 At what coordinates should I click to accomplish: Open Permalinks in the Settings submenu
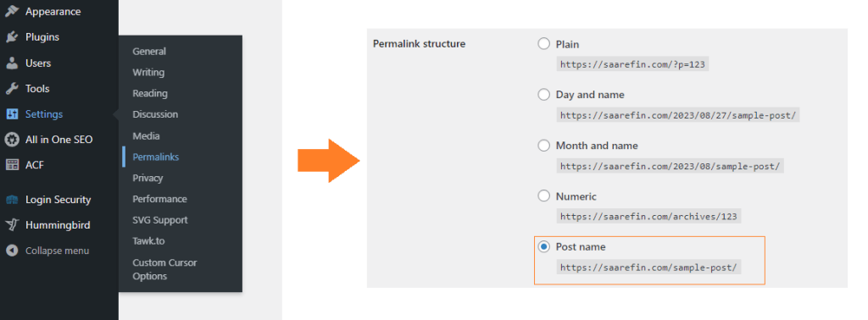(x=156, y=157)
